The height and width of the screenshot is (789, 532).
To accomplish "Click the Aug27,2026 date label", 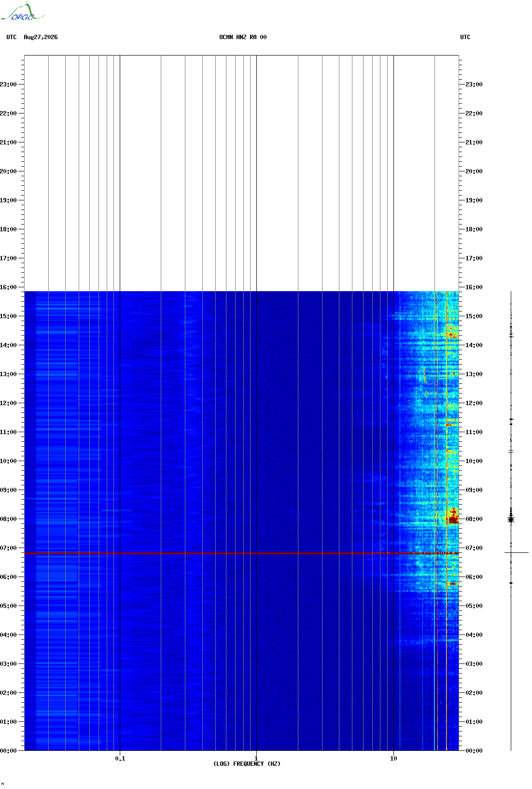I will (41, 37).
